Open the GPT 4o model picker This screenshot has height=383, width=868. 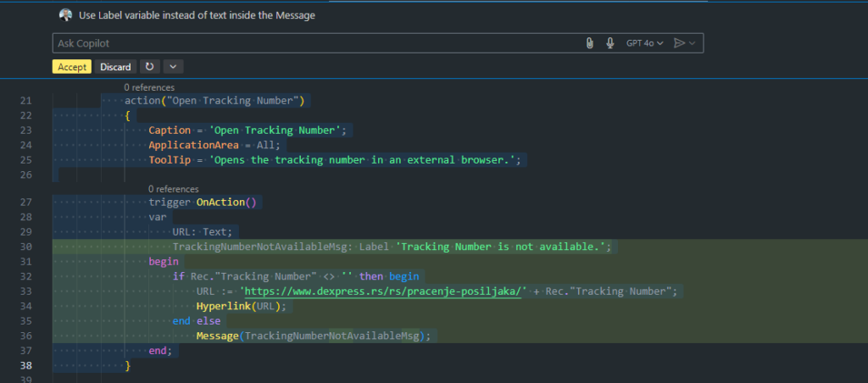(x=645, y=43)
